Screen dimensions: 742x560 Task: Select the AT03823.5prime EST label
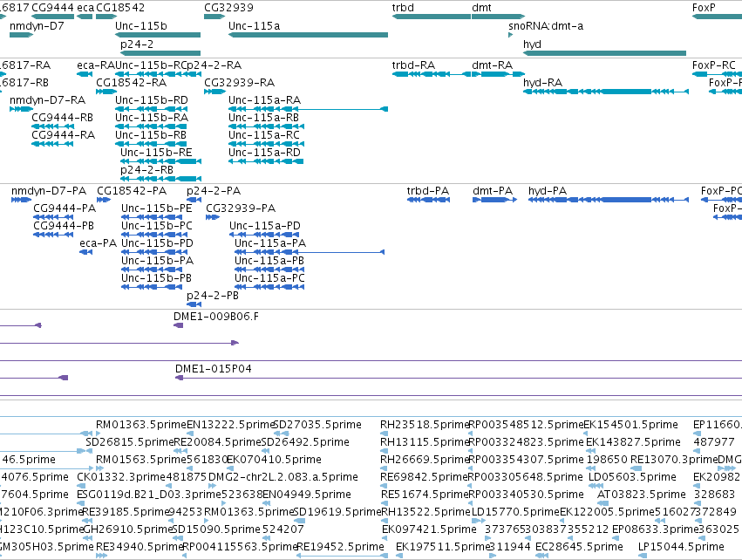pos(641,495)
